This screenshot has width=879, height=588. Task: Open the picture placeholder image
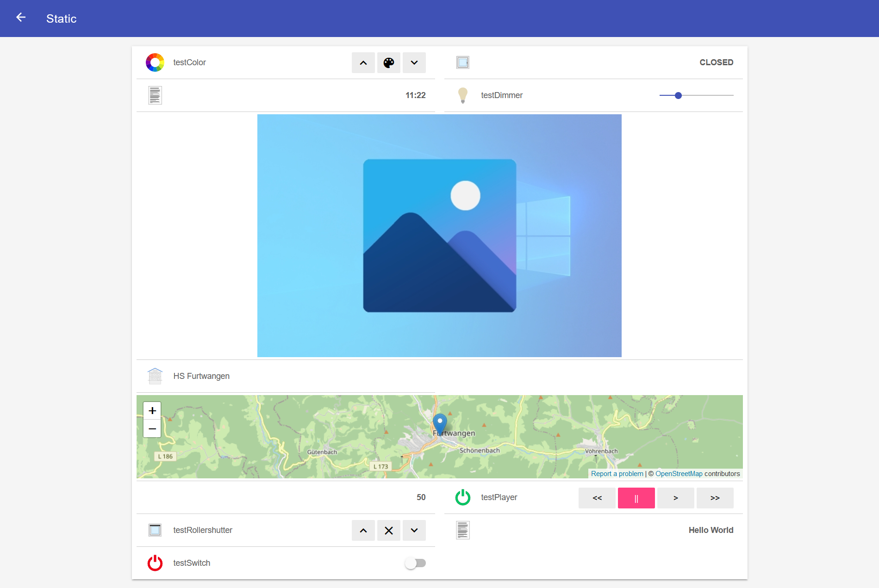[439, 235]
